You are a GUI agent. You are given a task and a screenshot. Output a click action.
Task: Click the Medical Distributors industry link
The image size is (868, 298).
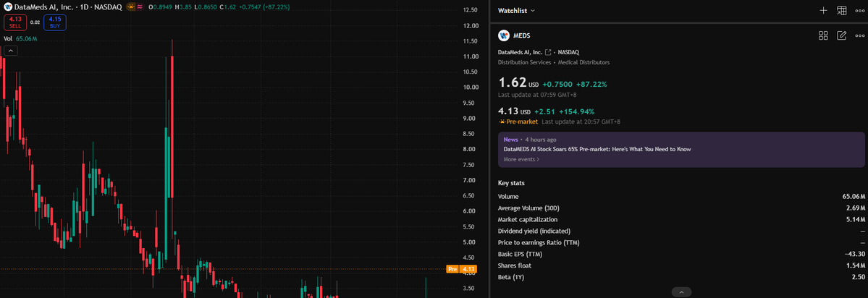(x=583, y=62)
